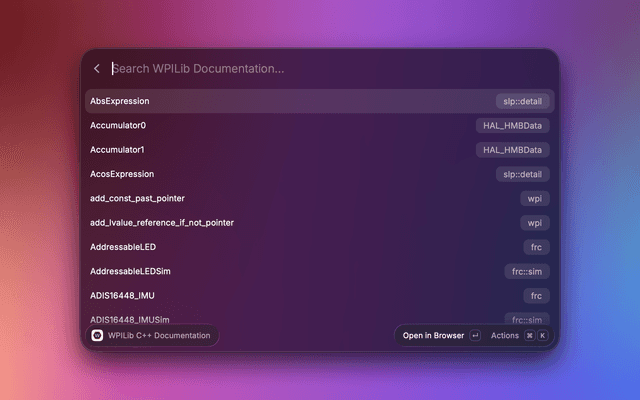Click the frc::sim tag on AddressableLEDSim

pos(527,271)
